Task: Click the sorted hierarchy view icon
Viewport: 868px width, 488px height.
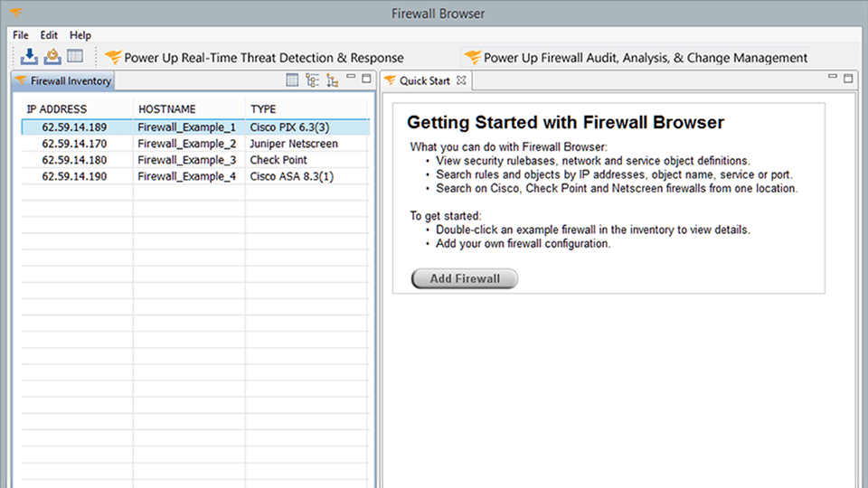Action: pyautogui.click(x=332, y=80)
